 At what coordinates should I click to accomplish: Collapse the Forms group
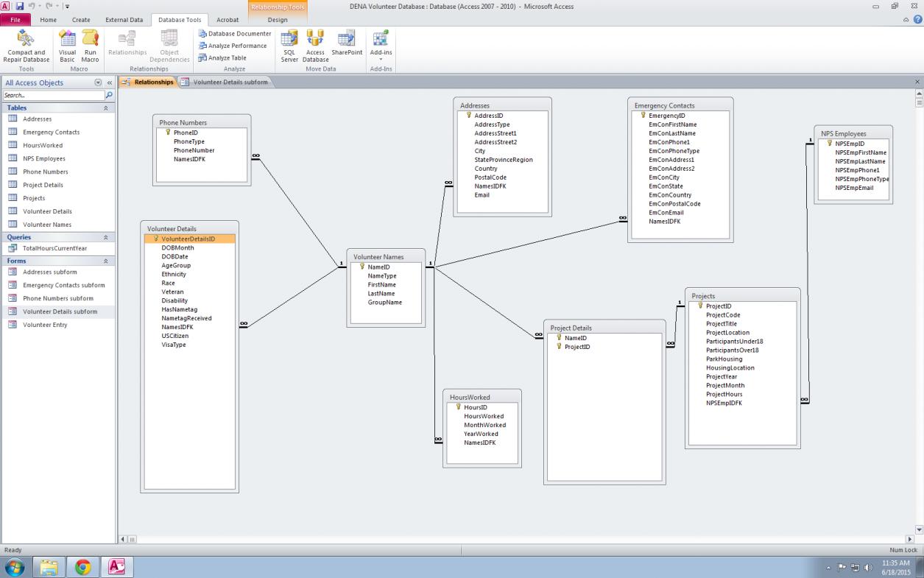pos(105,261)
